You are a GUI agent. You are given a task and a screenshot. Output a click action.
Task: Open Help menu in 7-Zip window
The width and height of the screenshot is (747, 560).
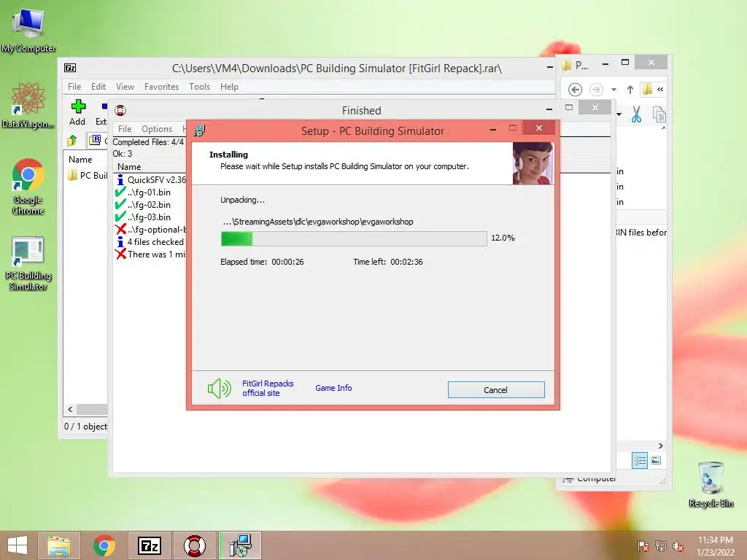229,87
